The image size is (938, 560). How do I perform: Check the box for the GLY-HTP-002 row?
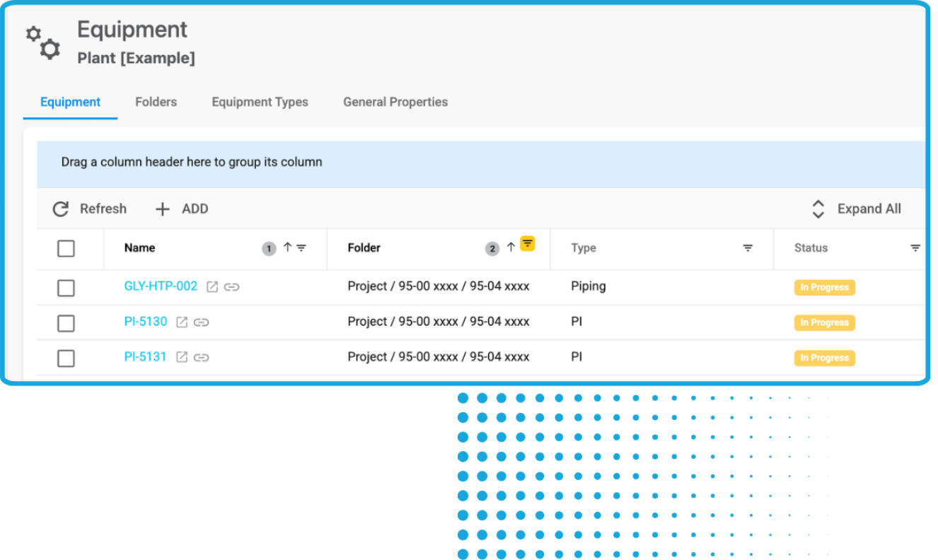[x=66, y=288]
